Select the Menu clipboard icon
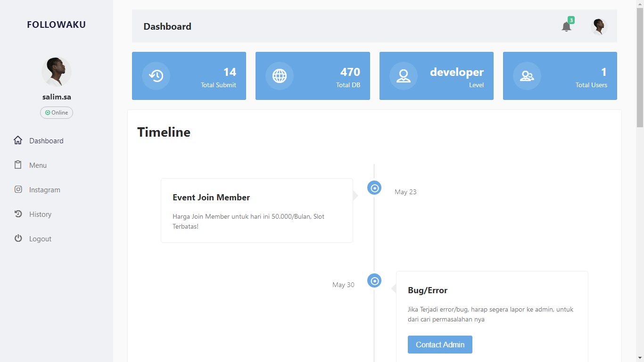The width and height of the screenshot is (644, 362). tap(17, 165)
